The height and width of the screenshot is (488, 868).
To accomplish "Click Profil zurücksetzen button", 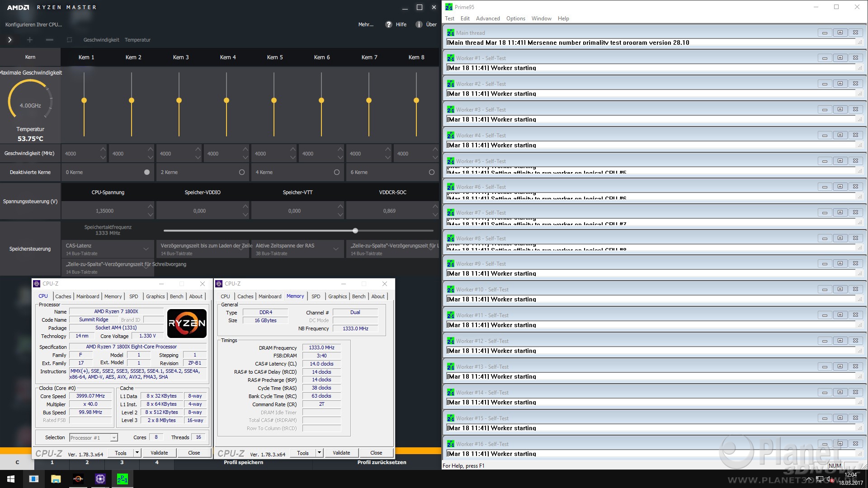I will (x=382, y=462).
